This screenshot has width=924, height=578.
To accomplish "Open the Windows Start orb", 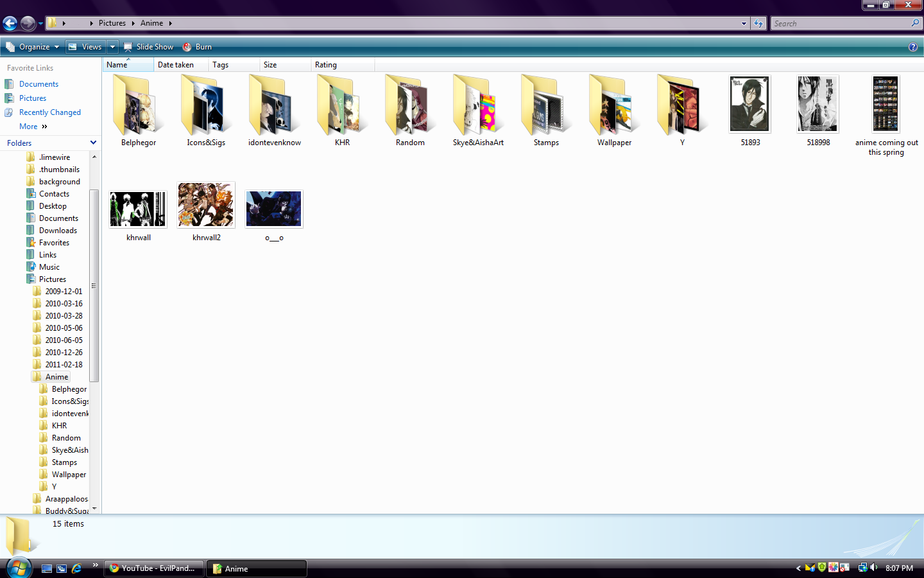I will (18, 568).
